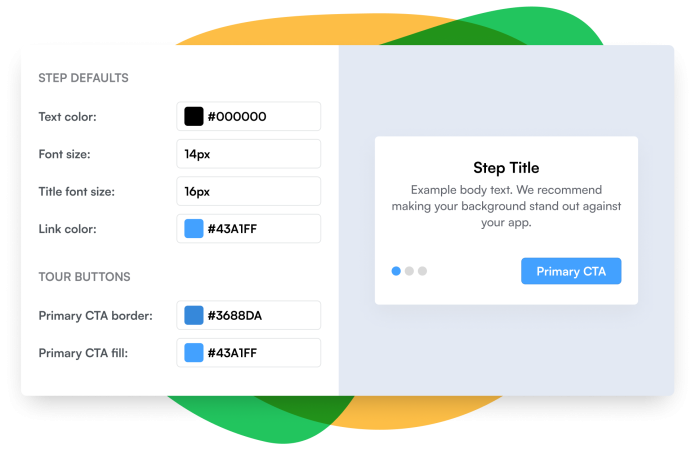The image size is (700, 458).
Task: Click the TOUR BUTTONS section heading
Action: click(84, 277)
